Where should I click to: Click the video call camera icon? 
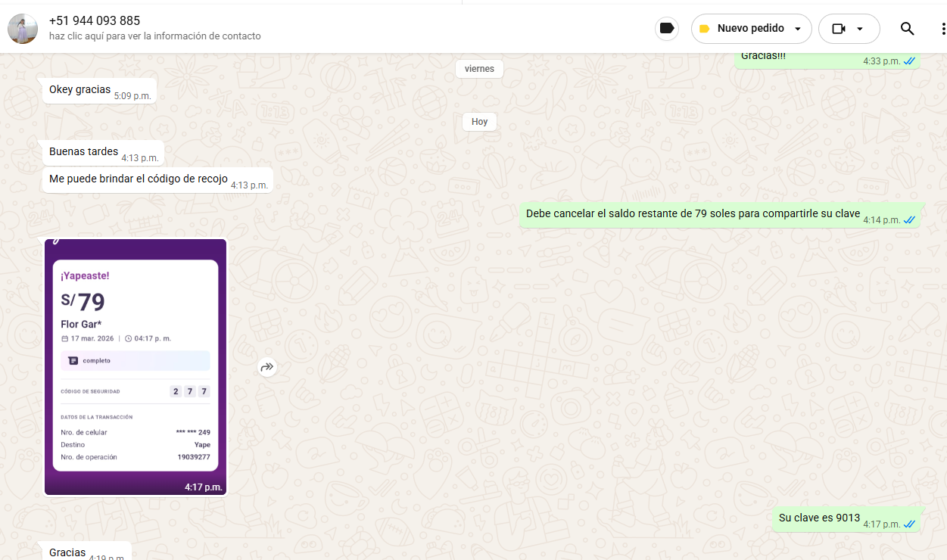pos(838,29)
